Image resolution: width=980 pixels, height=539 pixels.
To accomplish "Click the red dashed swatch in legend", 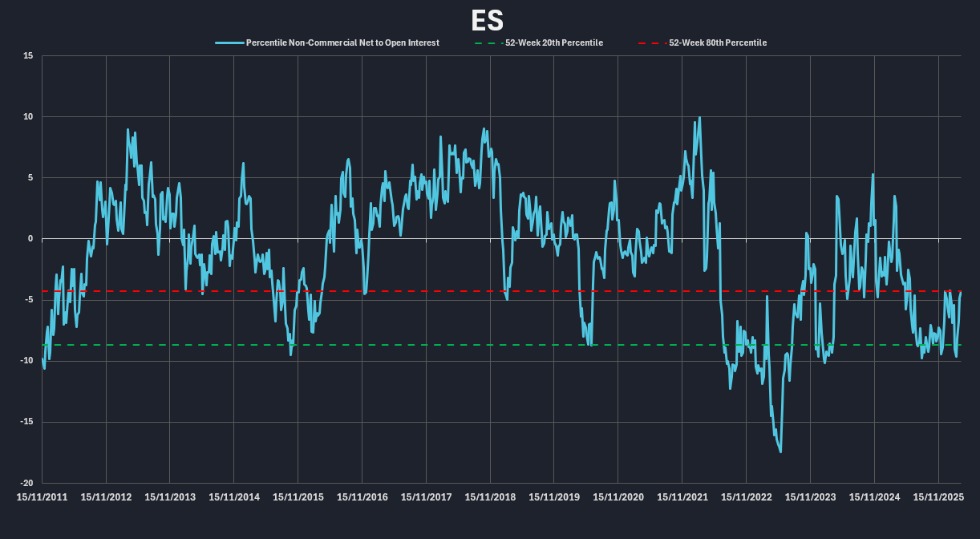I will pyautogui.click(x=651, y=43).
